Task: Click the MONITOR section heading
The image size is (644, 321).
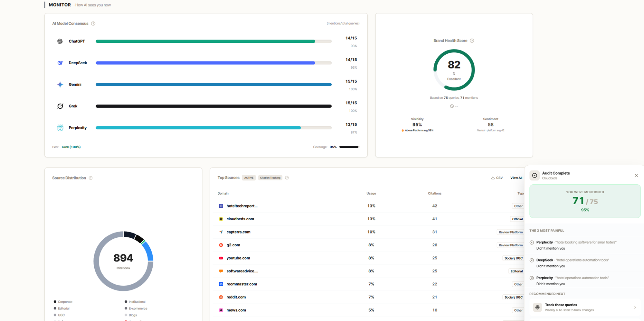Action: pos(60,5)
